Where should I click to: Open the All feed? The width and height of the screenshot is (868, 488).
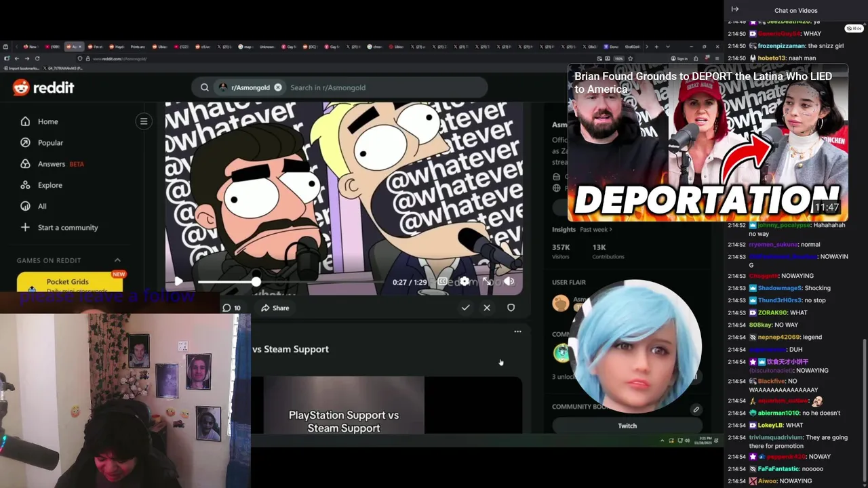pyautogui.click(x=42, y=206)
